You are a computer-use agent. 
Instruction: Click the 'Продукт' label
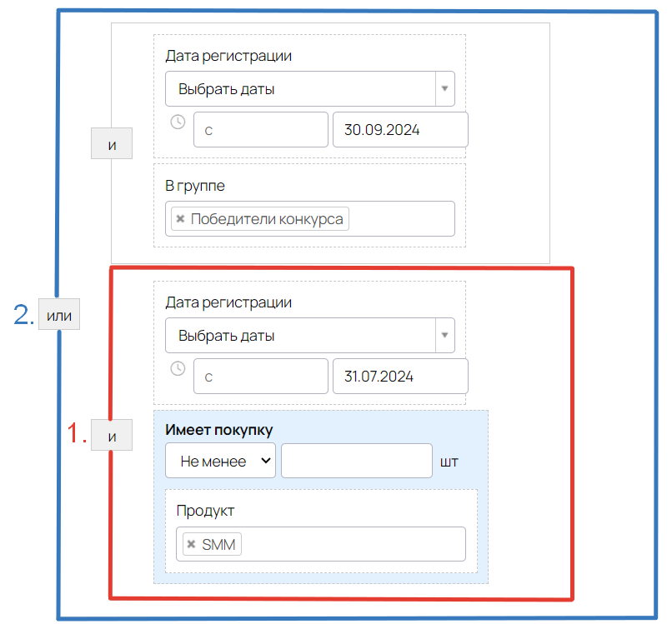[x=205, y=511]
